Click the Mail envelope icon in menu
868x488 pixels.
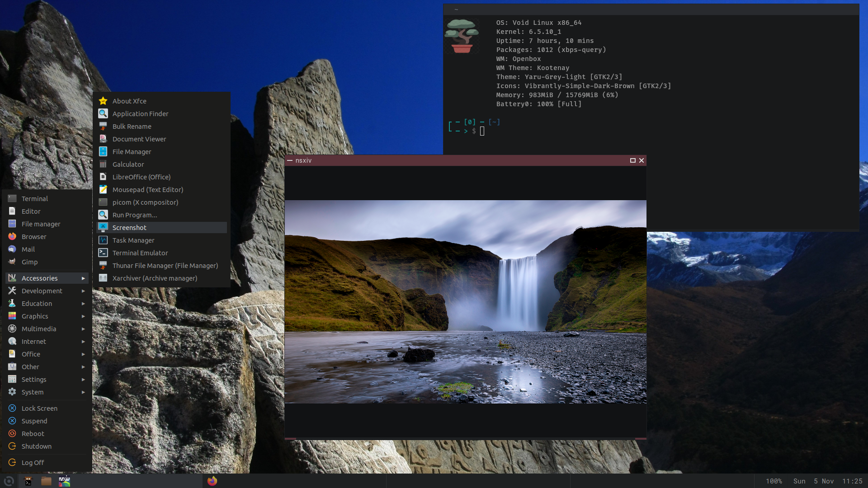click(x=12, y=249)
